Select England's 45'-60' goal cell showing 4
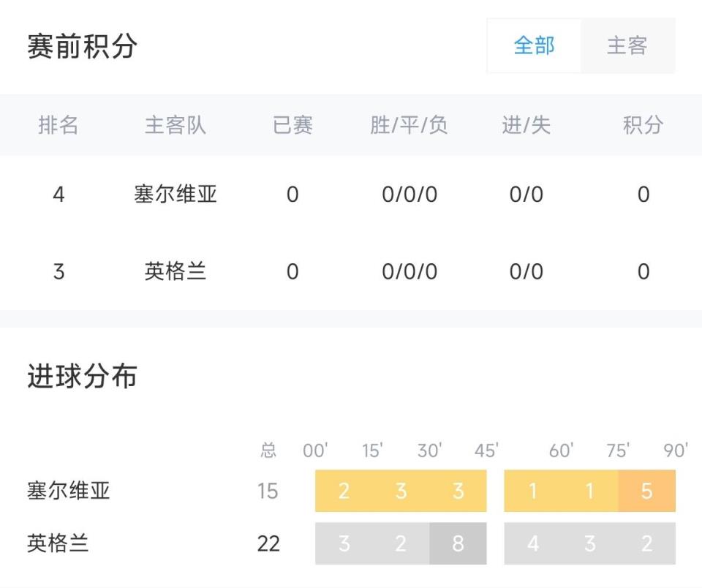 532,544
